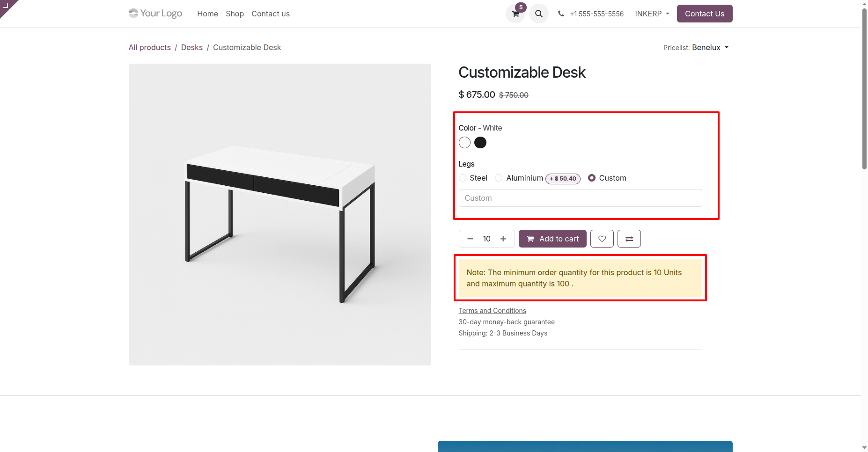Open the Benelux pricelist dropdown
This screenshot has height=452, width=868.
[x=710, y=48]
